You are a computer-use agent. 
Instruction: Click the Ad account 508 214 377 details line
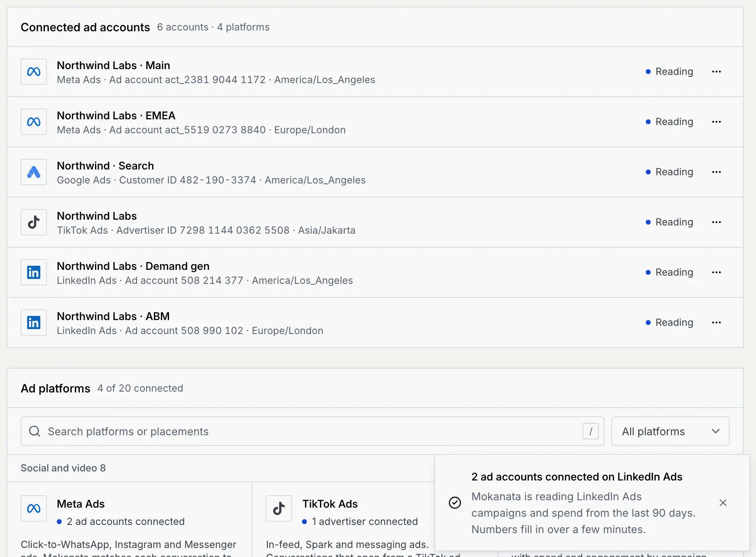tap(205, 281)
